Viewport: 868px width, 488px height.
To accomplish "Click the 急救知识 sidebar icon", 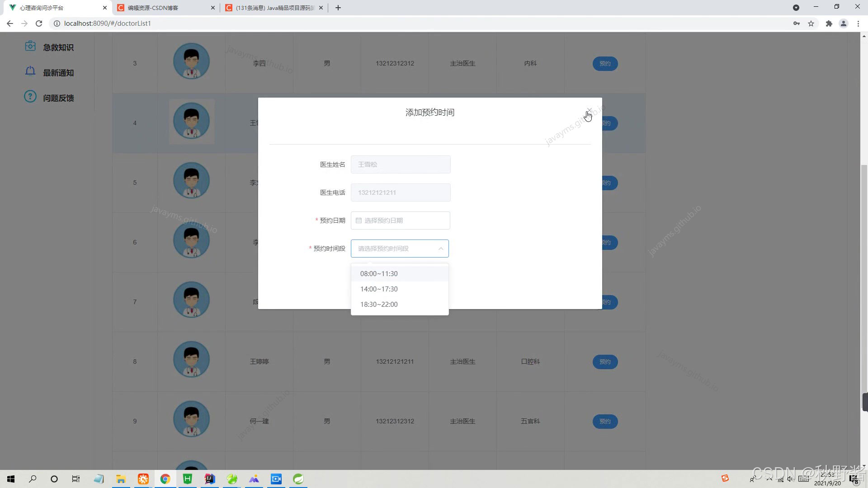I will pyautogui.click(x=30, y=47).
